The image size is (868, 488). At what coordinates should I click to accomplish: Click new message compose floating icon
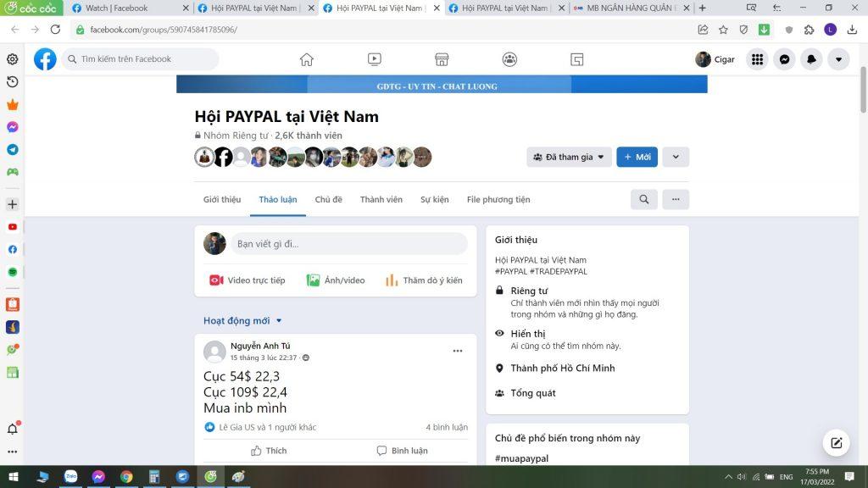click(836, 442)
